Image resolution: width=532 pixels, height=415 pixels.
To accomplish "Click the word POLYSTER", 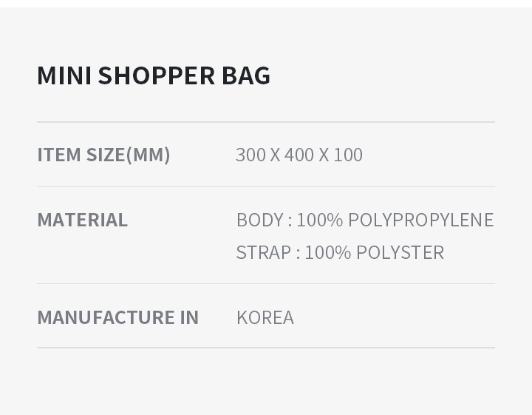I will point(400,252).
